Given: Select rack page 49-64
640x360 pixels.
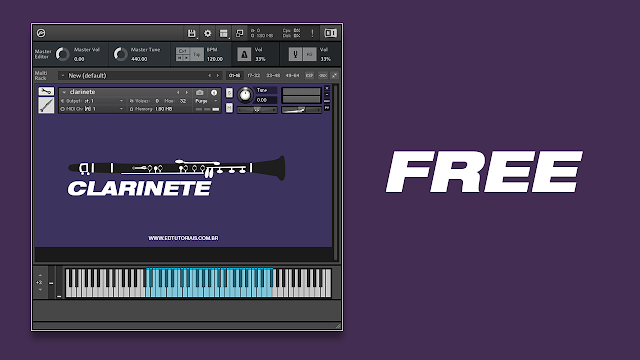Looking at the screenshot, I should [x=292, y=76].
